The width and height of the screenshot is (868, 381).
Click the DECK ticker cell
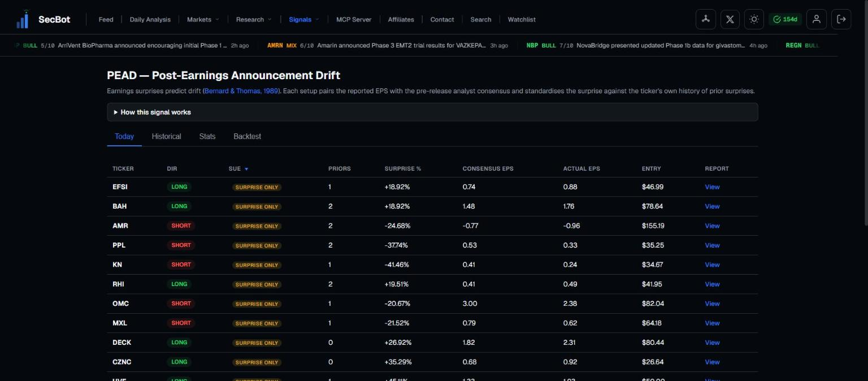[122, 343]
